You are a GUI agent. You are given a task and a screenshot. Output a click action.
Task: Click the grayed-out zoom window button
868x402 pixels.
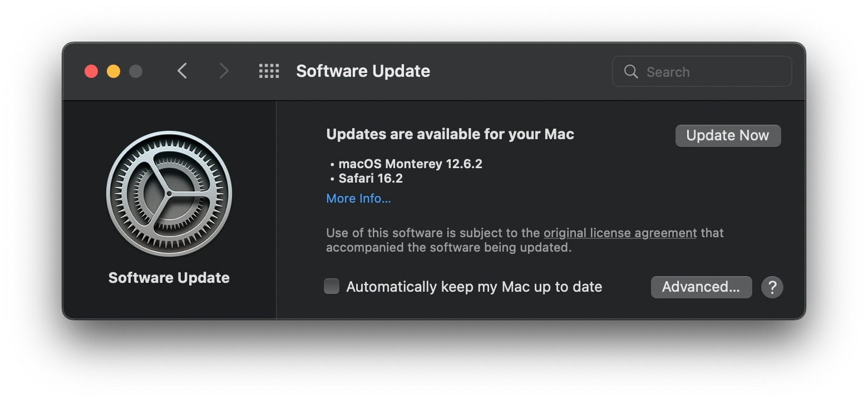136,71
